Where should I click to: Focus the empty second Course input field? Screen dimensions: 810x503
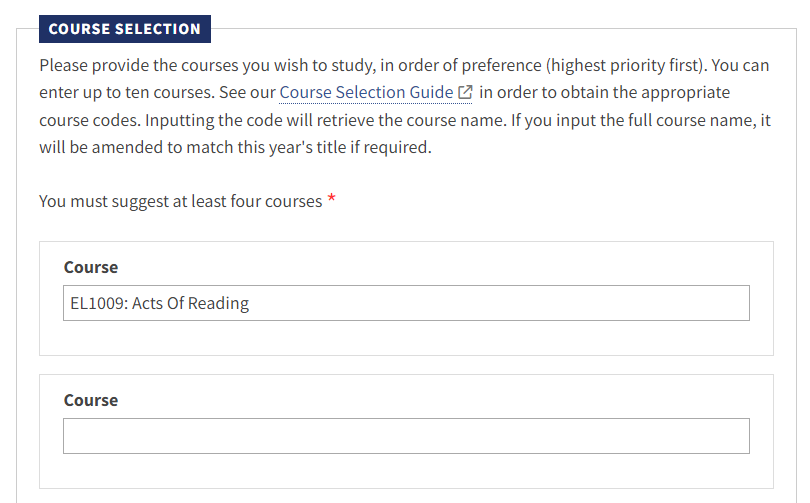[x=406, y=436]
